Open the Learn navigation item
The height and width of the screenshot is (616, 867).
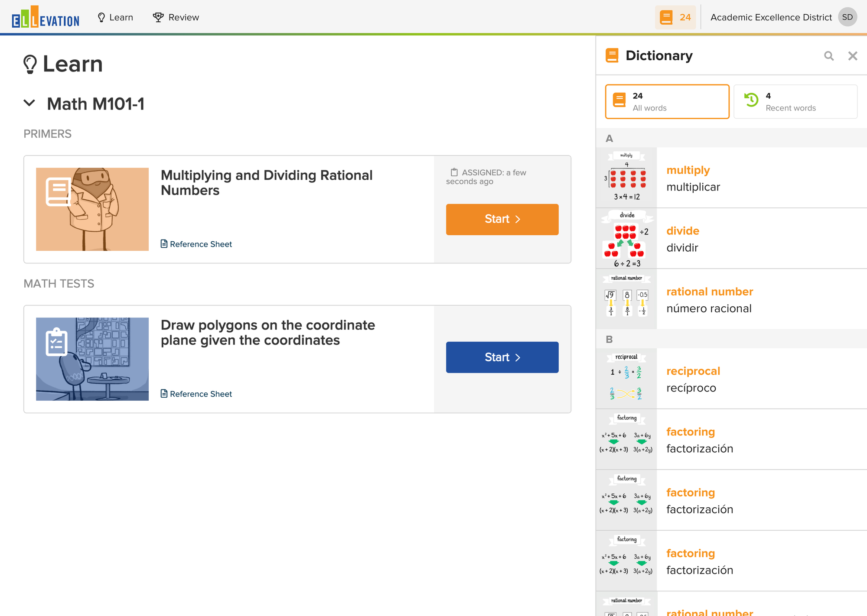[x=115, y=17]
